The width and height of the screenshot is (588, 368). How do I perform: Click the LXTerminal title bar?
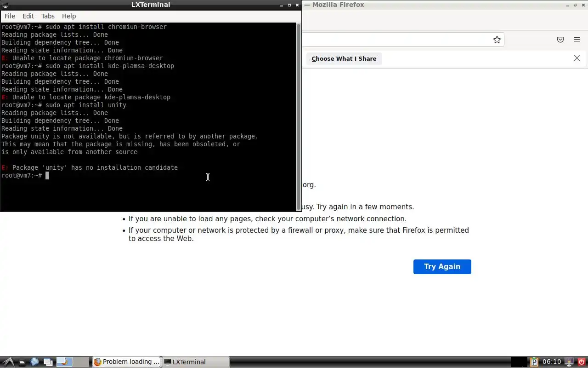pos(151,5)
